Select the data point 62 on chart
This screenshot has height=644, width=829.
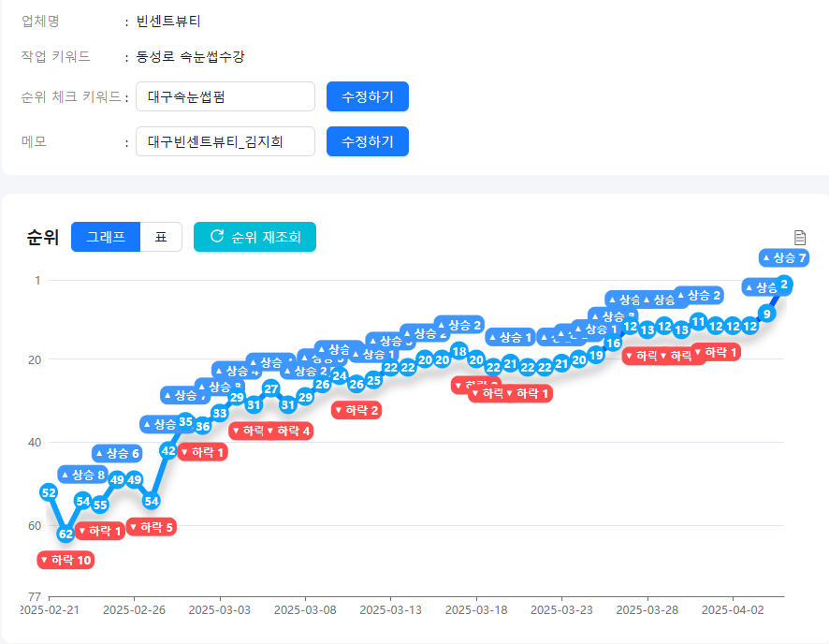[x=65, y=534]
